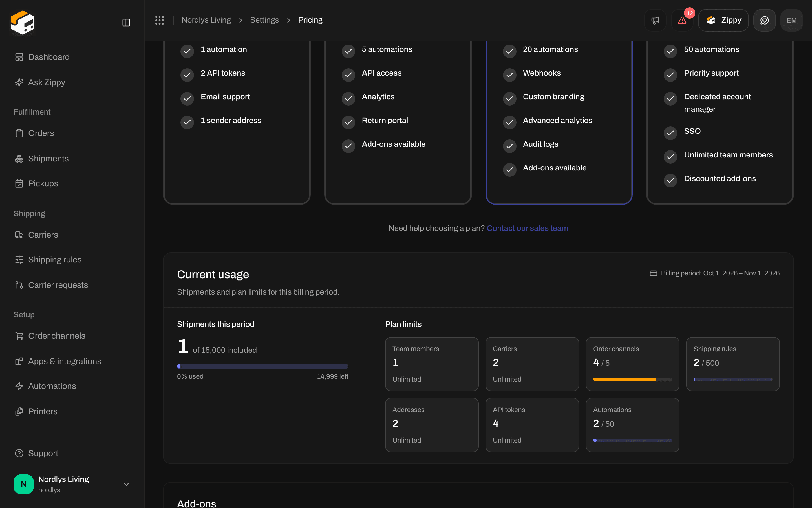The image size is (812, 508).
Task: Click the 'Webhooks' feature text
Action: [x=542, y=73]
